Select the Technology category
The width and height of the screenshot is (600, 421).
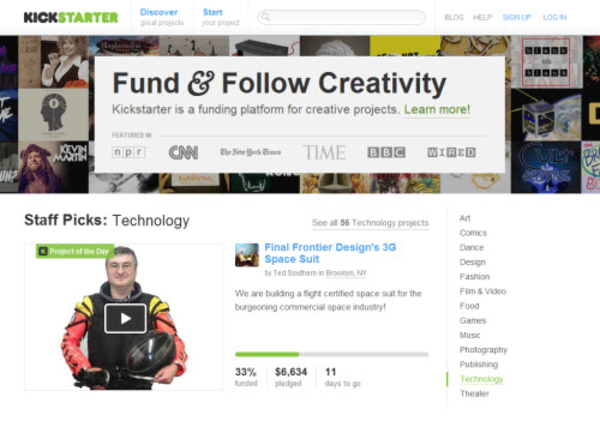pos(481,379)
